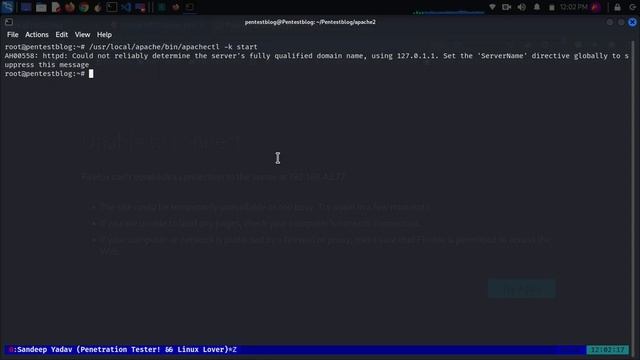Open the Burp Suite panel launcher
640x360 pixels.
pos(98,7)
